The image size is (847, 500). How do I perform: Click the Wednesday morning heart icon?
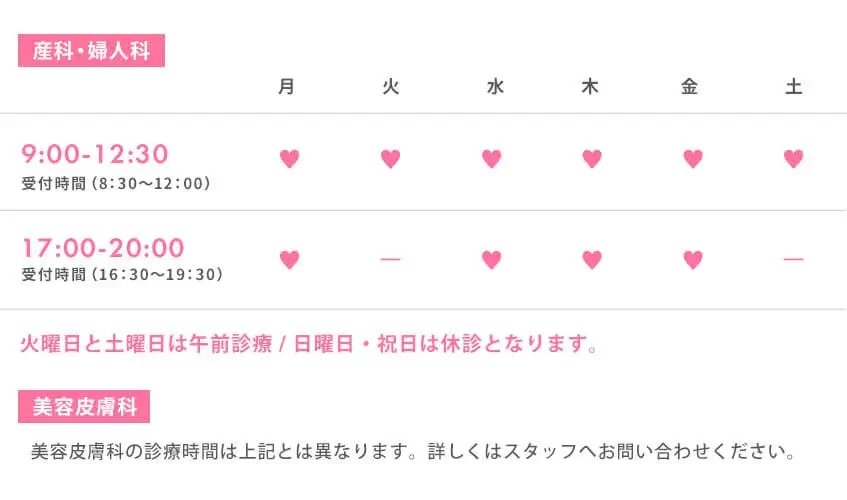click(491, 158)
